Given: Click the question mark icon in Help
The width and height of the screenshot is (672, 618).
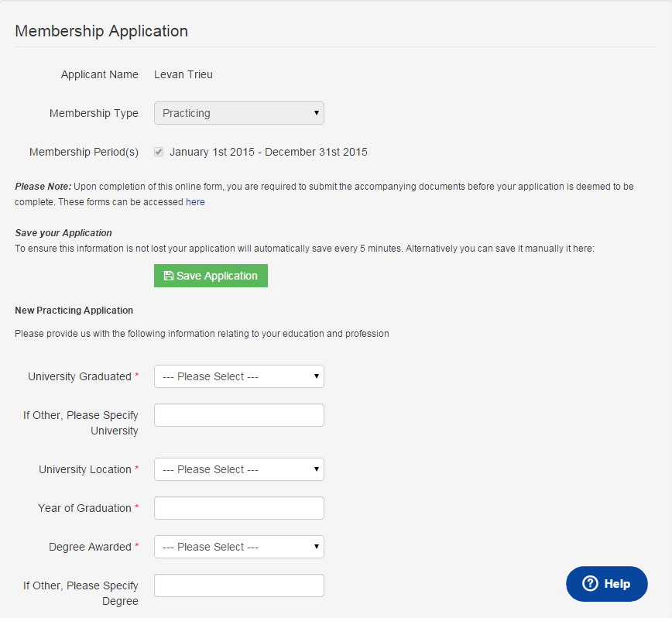Looking at the screenshot, I should [x=590, y=584].
